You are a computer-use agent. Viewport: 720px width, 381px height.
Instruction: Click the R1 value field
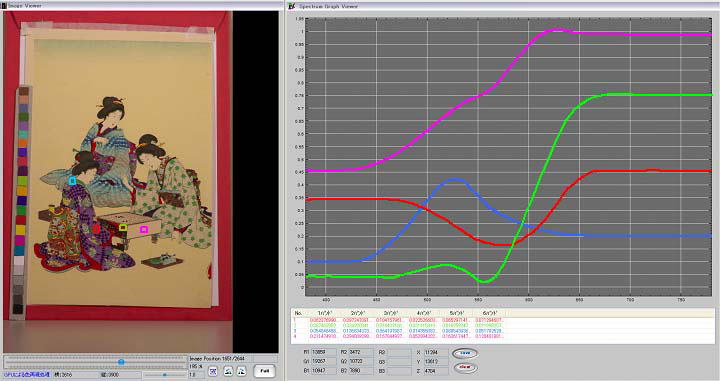point(324,352)
